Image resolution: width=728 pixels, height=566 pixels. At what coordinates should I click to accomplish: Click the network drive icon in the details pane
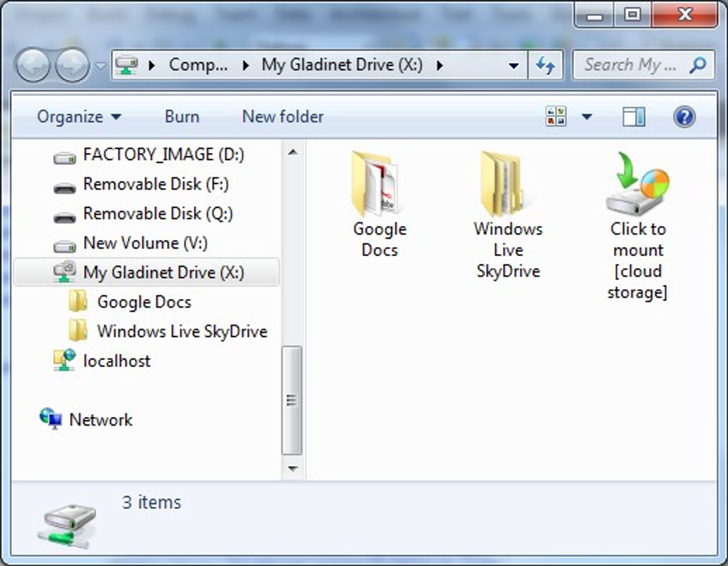67,526
